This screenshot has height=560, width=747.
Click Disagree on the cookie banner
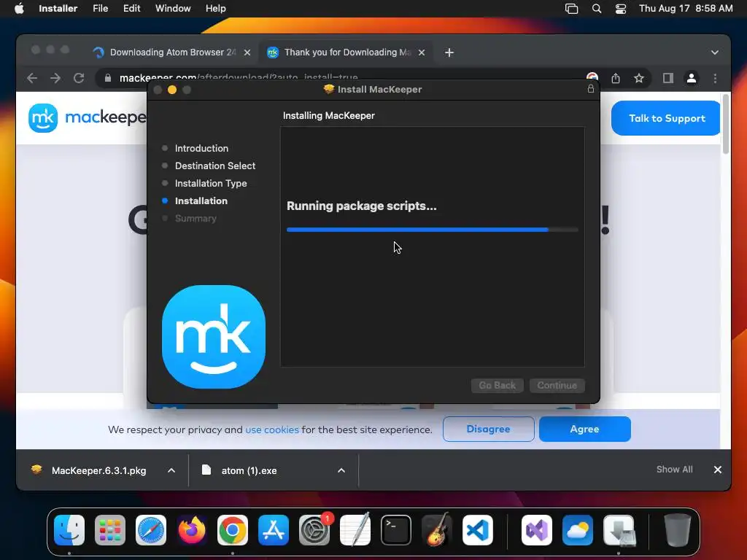tap(488, 429)
